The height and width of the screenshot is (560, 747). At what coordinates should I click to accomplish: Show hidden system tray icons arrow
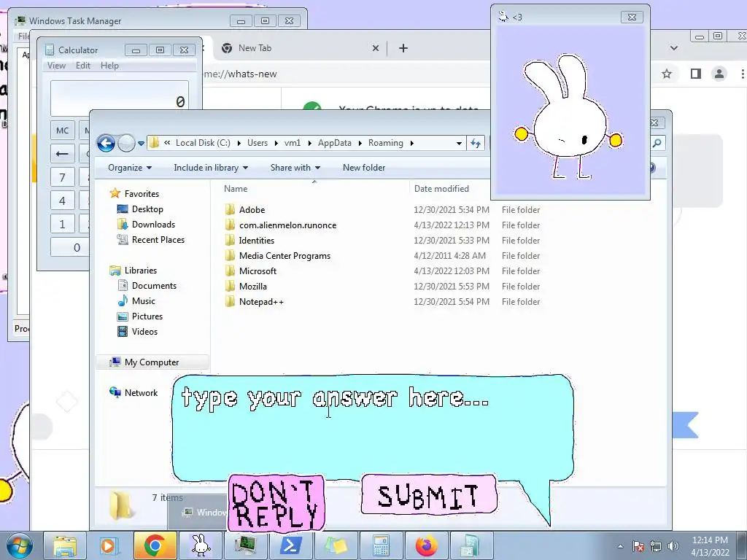[620, 546]
